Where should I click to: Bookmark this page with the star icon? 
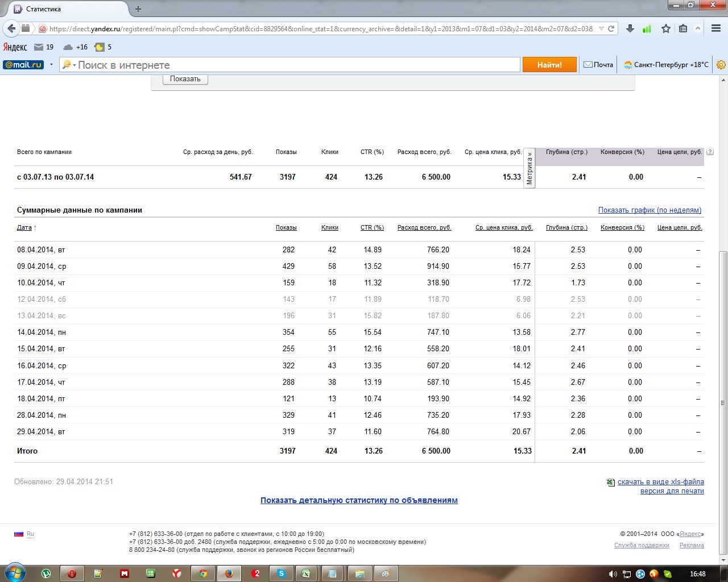click(666, 28)
